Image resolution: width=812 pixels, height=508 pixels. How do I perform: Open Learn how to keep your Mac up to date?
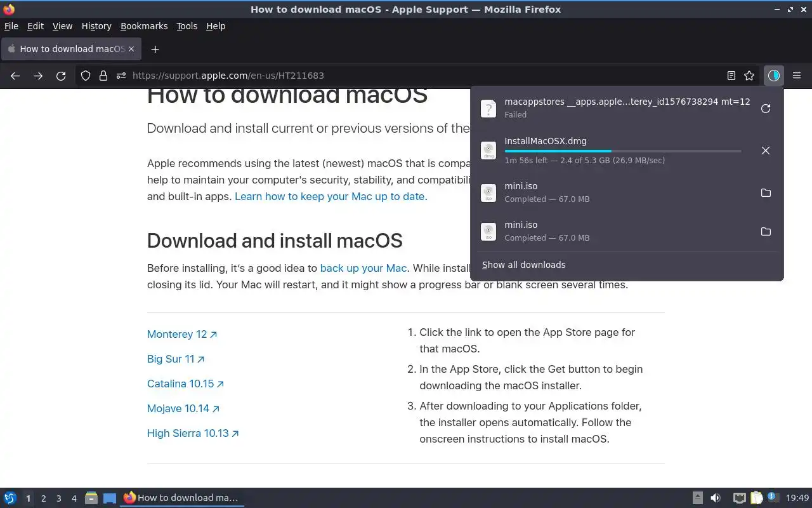tap(329, 196)
